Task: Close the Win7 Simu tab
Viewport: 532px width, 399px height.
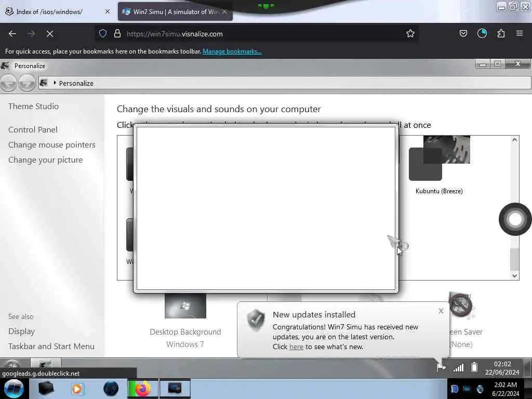Action: tap(224, 11)
